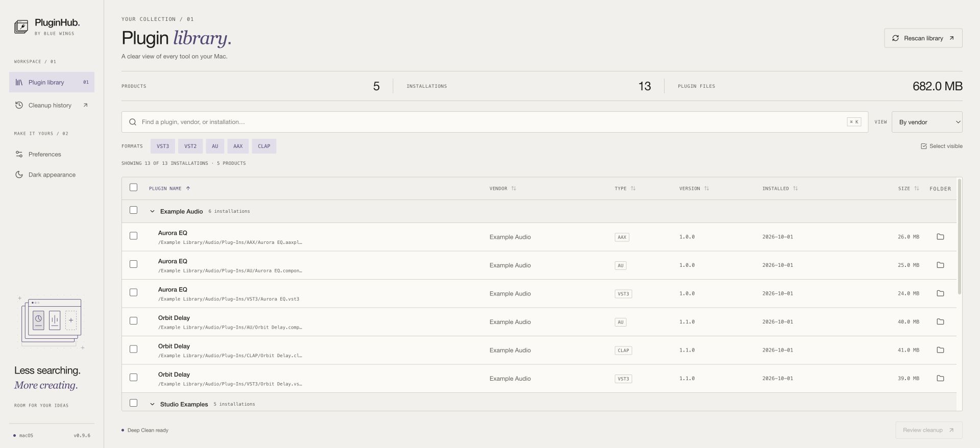Open the By vendor view dropdown
980x448 pixels.
tap(927, 122)
